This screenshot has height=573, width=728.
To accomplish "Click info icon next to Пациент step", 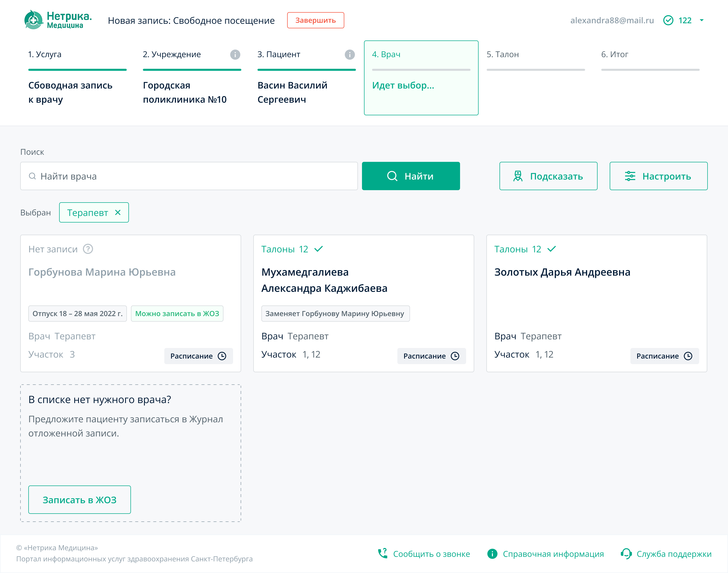I will (x=349, y=55).
